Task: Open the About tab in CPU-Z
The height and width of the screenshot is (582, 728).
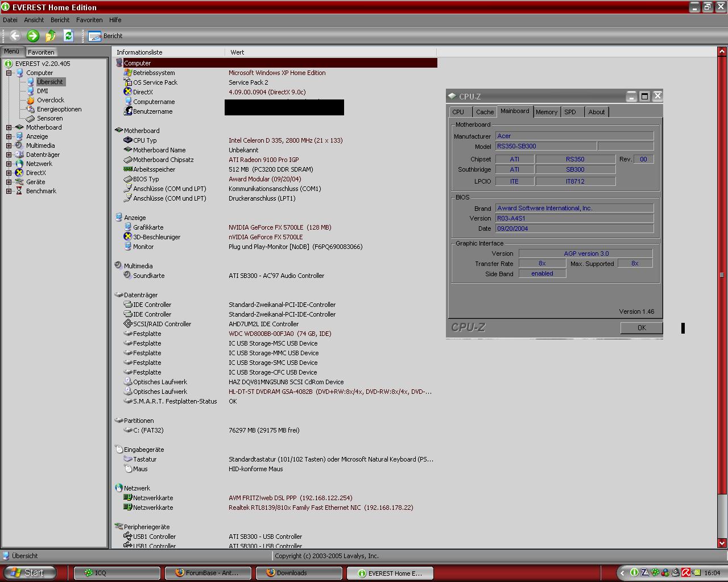Action: [x=597, y=112]
